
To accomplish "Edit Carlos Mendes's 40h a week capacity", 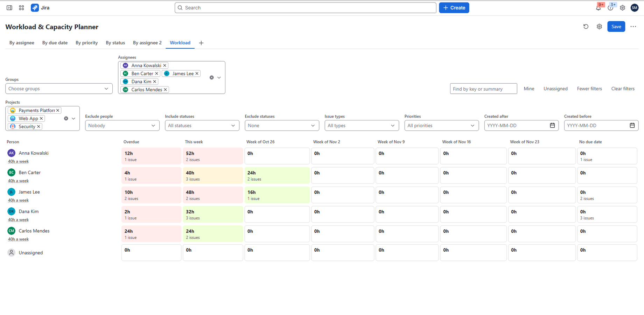I will [x=18, y=239].
